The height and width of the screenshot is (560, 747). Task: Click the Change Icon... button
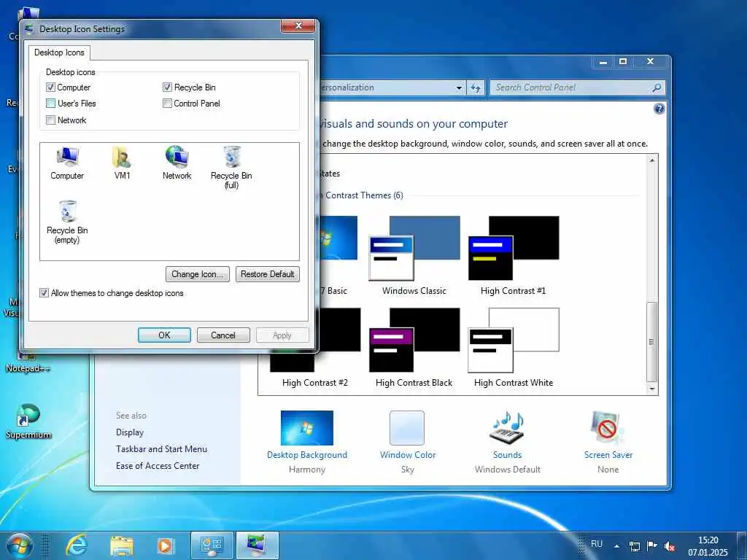click(197, 274)
